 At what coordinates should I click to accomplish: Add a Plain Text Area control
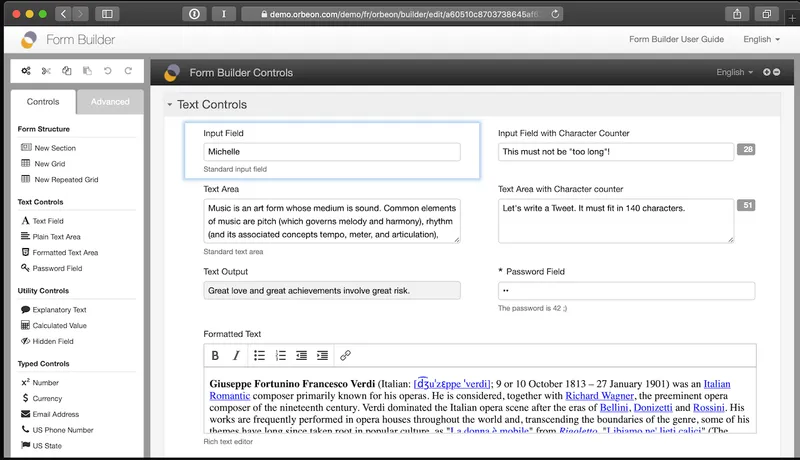(51, 237)
